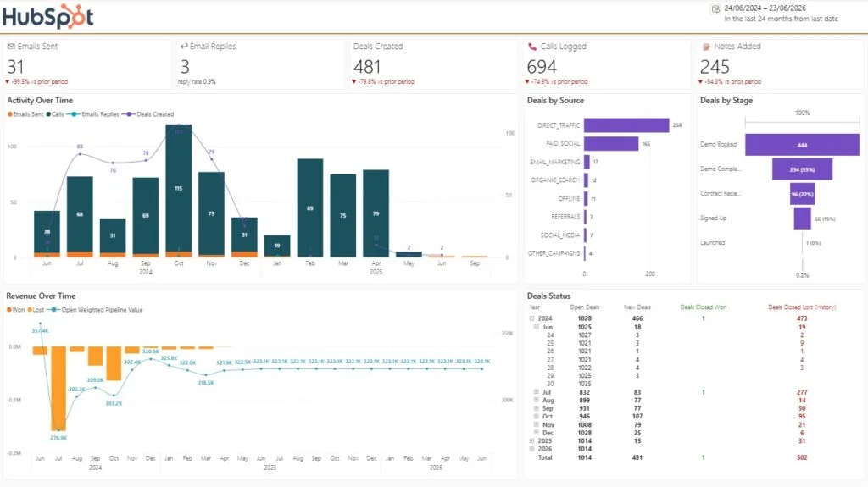Expand the Dec row in Deals Status
This screenshot has width=868, height=487.
[536, 433]
